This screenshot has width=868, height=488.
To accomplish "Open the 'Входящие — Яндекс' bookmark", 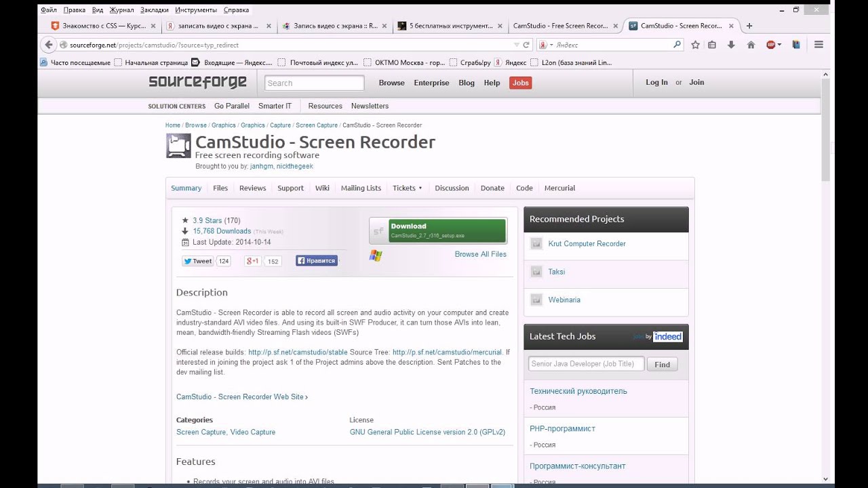I will (231, 62).
